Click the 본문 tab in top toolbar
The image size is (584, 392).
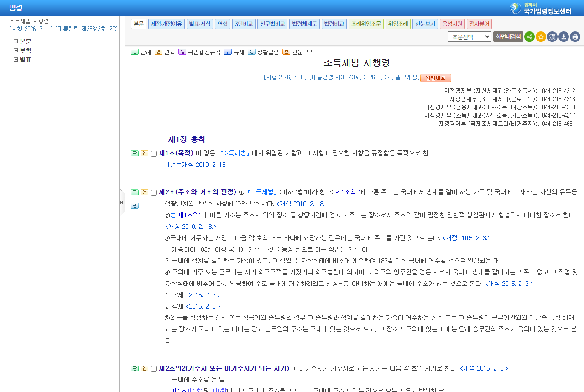click(x=139, y=24)
